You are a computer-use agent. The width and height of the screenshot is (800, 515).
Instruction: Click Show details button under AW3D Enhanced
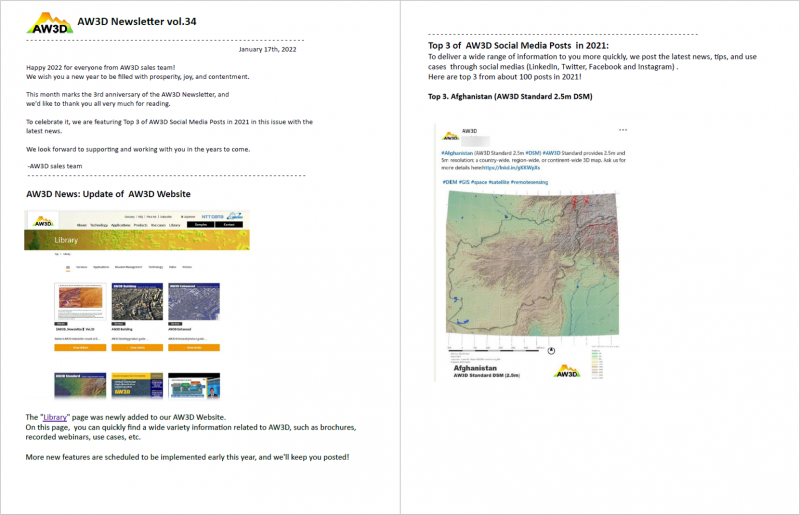click(x=194, y=348)
